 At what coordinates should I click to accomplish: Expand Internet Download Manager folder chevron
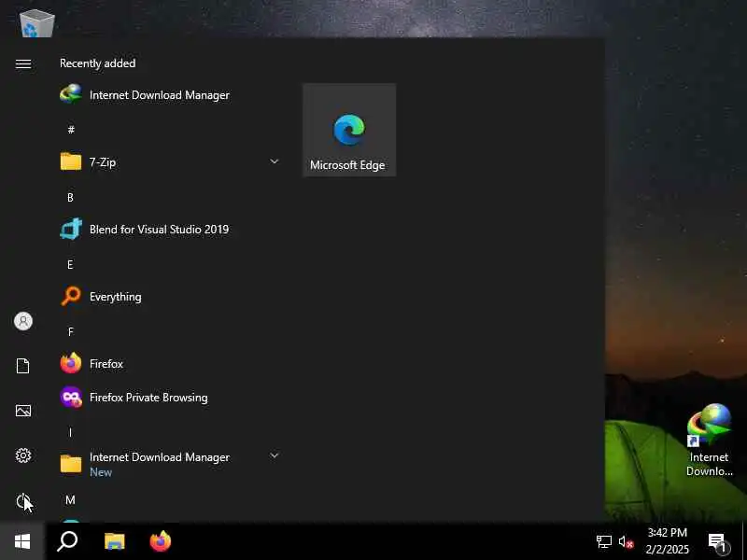[274, 455]
